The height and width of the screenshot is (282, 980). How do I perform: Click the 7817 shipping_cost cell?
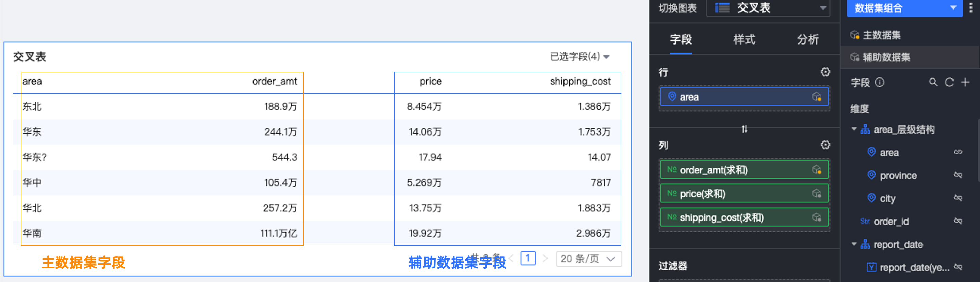coord(601,182)
